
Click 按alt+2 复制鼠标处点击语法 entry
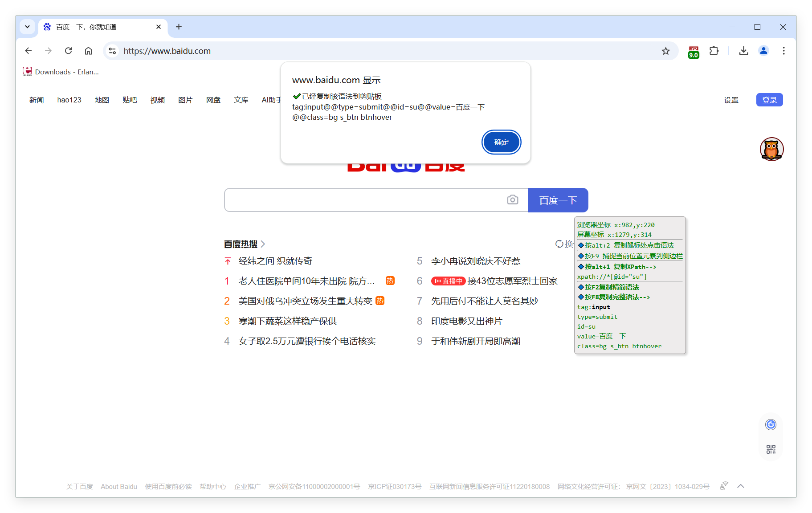[x=626, y=245]
